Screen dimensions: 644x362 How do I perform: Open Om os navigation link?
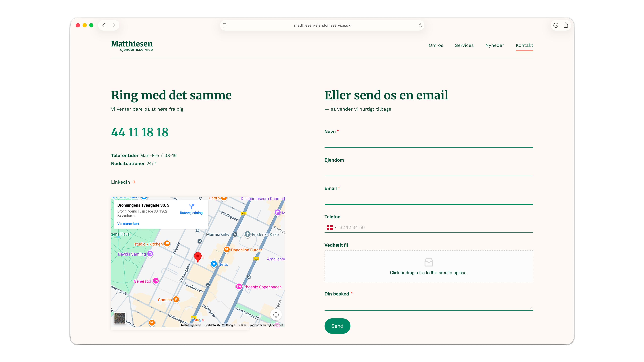(x=436, y=45)
